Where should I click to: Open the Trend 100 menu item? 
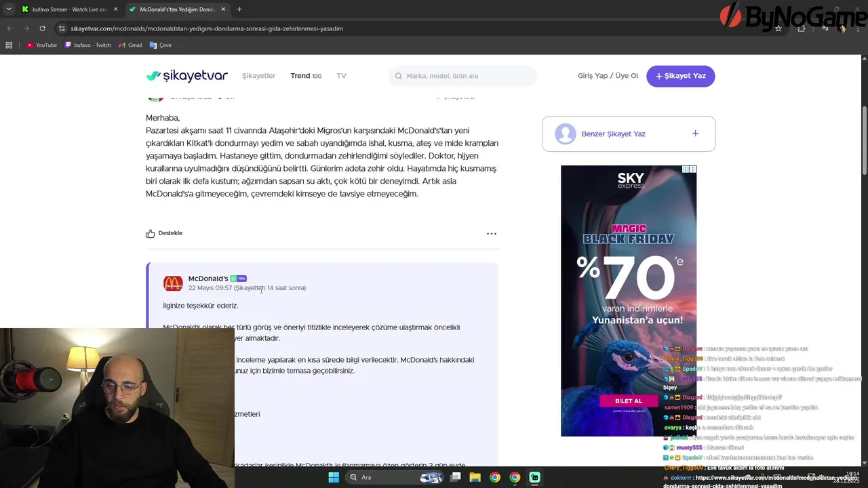(306, 76)
